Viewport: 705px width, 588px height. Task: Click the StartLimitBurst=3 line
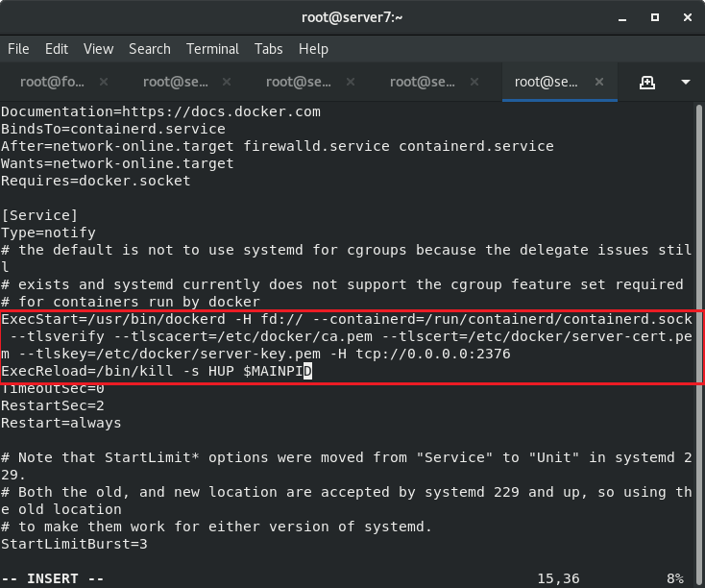pos(74,544)
